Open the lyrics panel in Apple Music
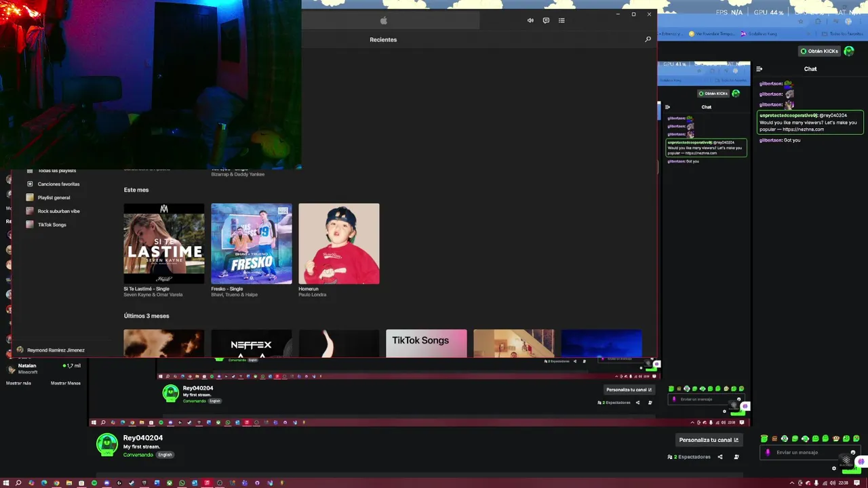868x488 pixels. pyautogui.click(x=546, y=20)
